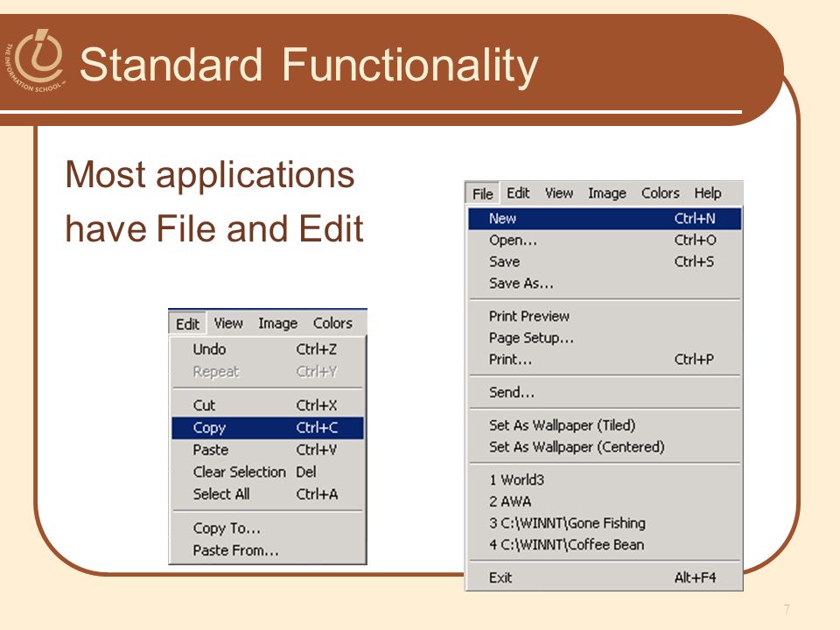
Task: Open recent file Gone Fishing
Action: click(605, 523)
